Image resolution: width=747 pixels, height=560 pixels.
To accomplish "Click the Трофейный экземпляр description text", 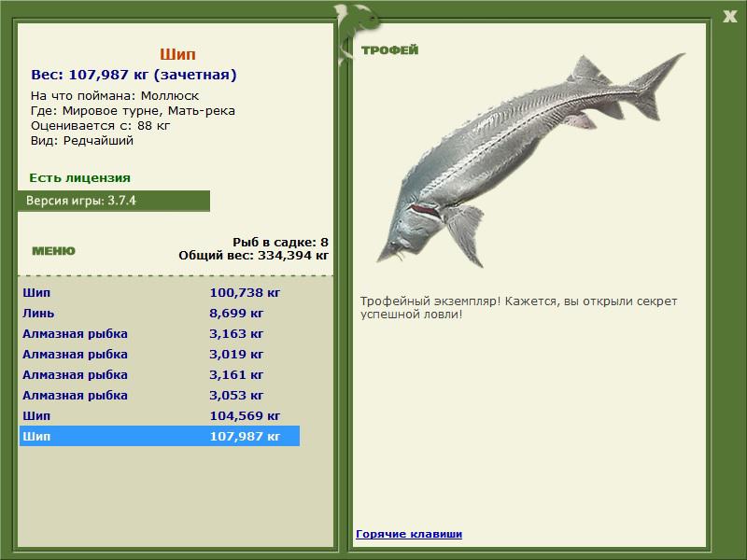I will (518, 308).
